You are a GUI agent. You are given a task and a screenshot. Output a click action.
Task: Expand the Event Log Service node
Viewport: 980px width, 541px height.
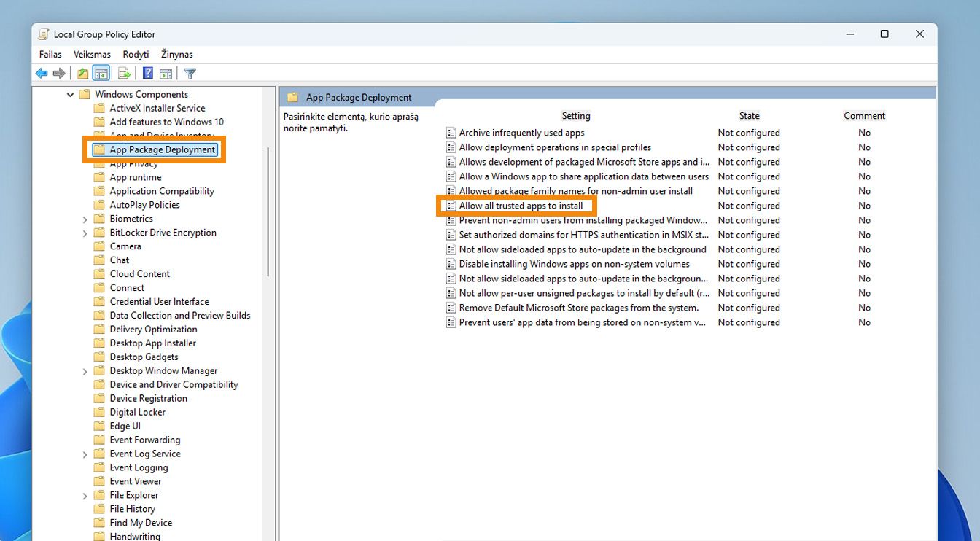coord(85,455)
